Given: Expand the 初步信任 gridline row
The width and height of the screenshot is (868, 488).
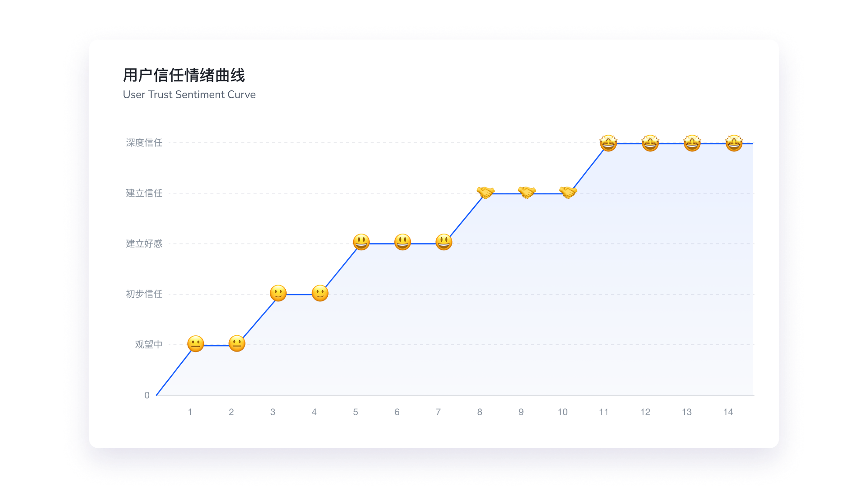Looking at the screenshot, I should tap(144, 294).
